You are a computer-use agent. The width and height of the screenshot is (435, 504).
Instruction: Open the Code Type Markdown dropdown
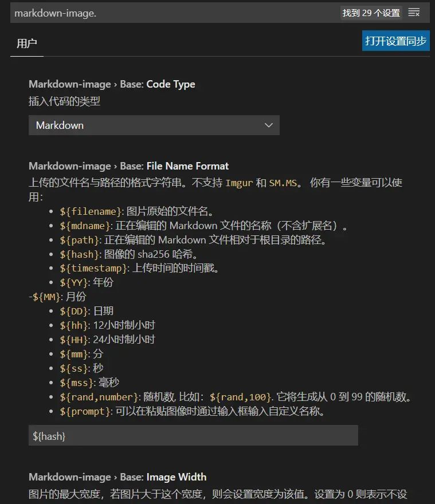point(154,125)
